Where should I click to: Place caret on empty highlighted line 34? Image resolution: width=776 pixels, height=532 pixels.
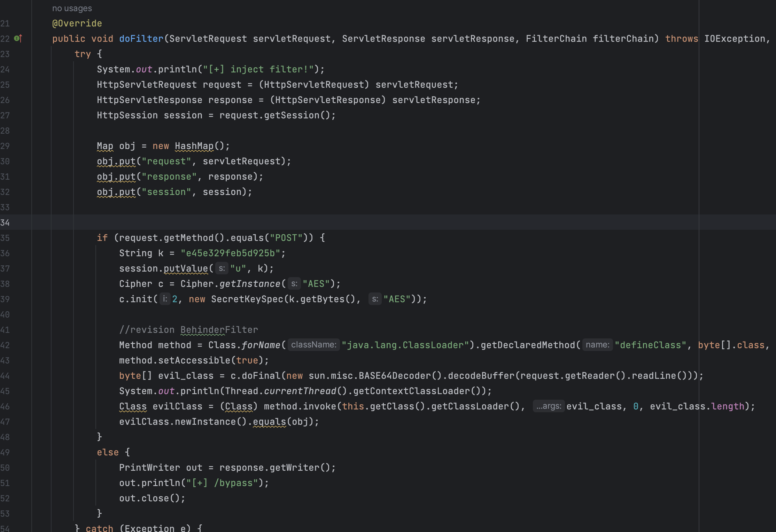404,222
